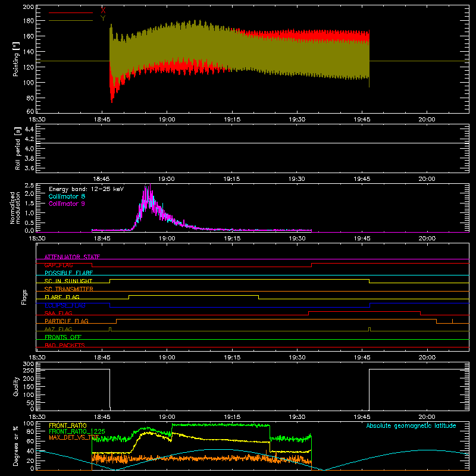Select the 'Collimator 9' legend entry

click(x=67, y=203)
